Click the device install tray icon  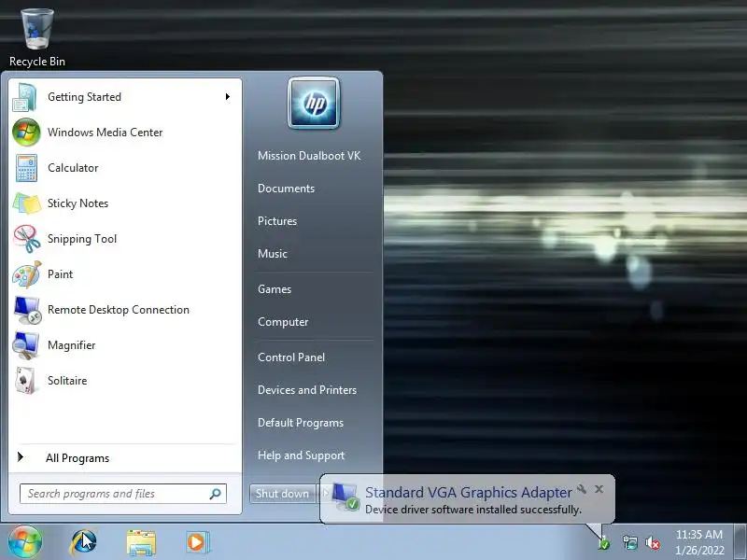coord(603,542)
